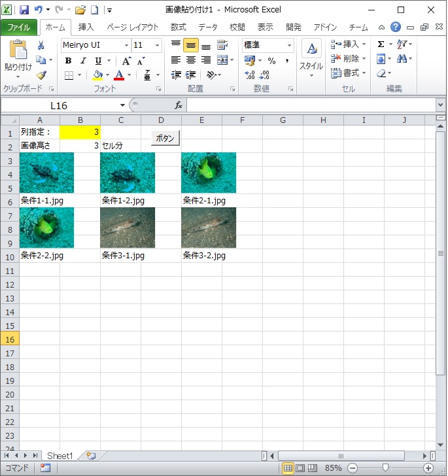Click the New document icon in title bar
448x476 pixels.
[95, 10]
